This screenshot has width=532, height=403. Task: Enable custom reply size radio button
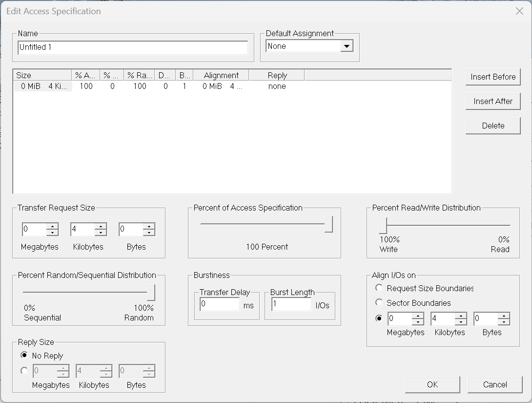(x=24, y=371)
